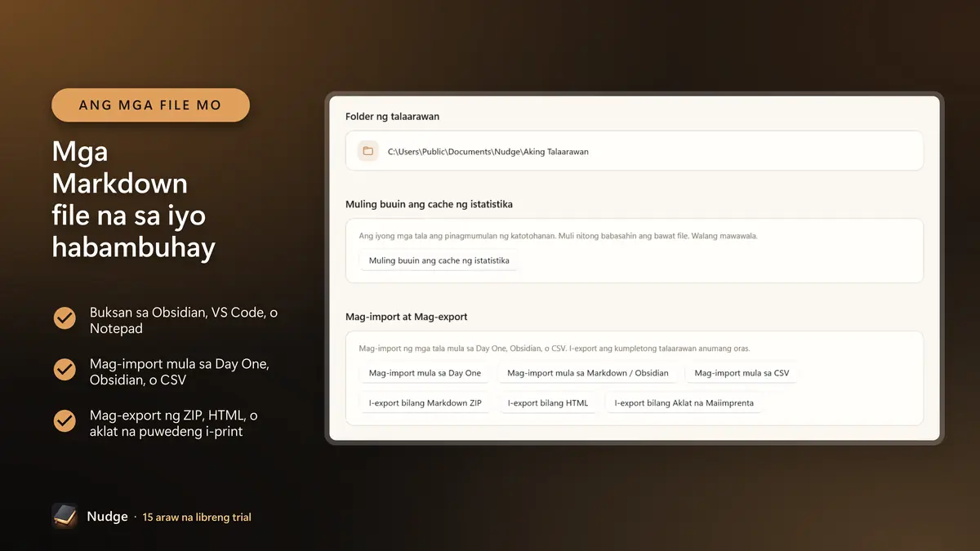Click the Folder ng talaarawan heading
Image resolution: width=980 pixels, height=551 pixels.
click(x=393, y=117)
